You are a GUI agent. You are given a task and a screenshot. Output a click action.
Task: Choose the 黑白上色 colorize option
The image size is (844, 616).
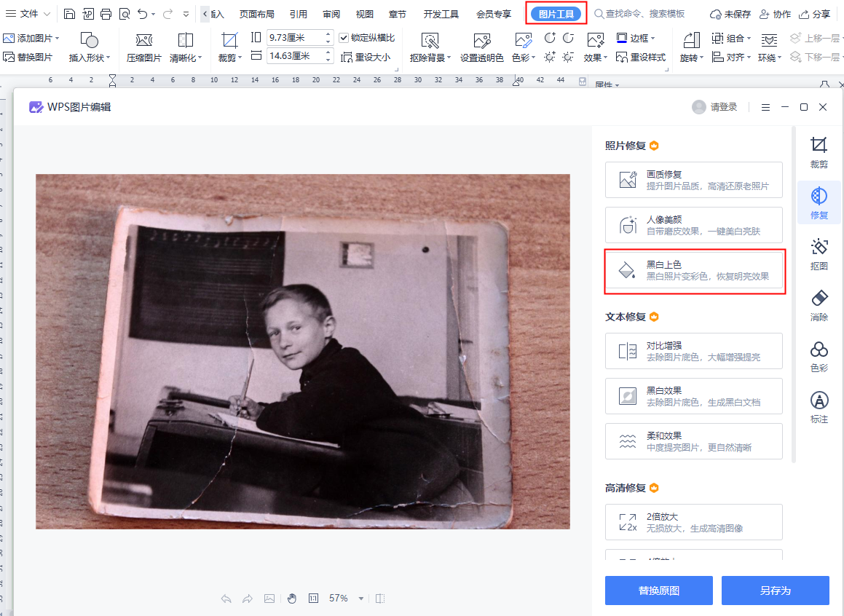(694, 270)
